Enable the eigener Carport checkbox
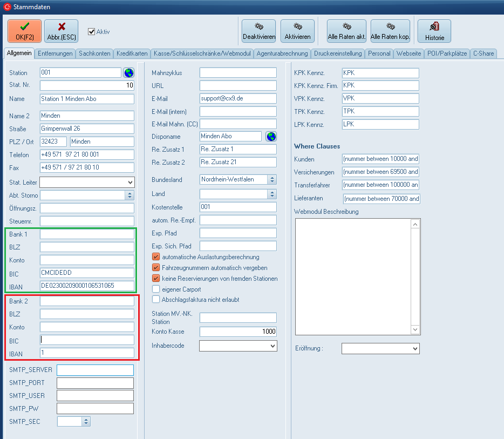Image resolution: width=504 pixels, height=439 pixels. pyautogui.click(x=156, y=289)
